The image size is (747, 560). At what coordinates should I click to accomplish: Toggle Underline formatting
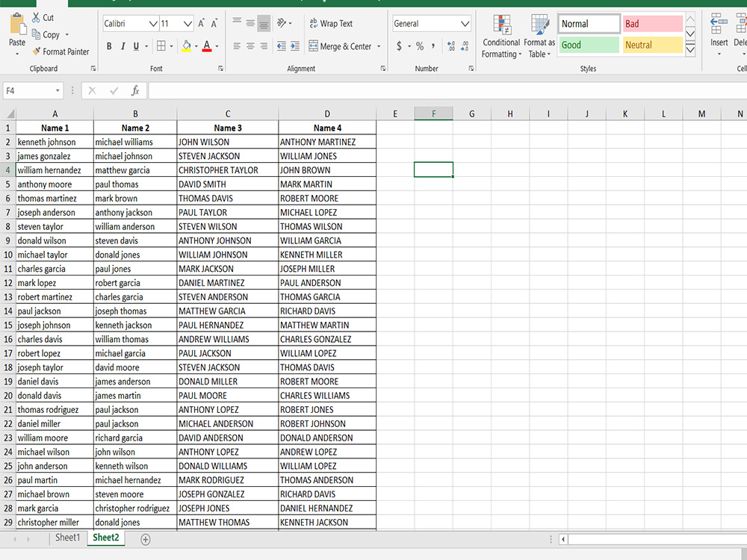[x=136, y=46]
